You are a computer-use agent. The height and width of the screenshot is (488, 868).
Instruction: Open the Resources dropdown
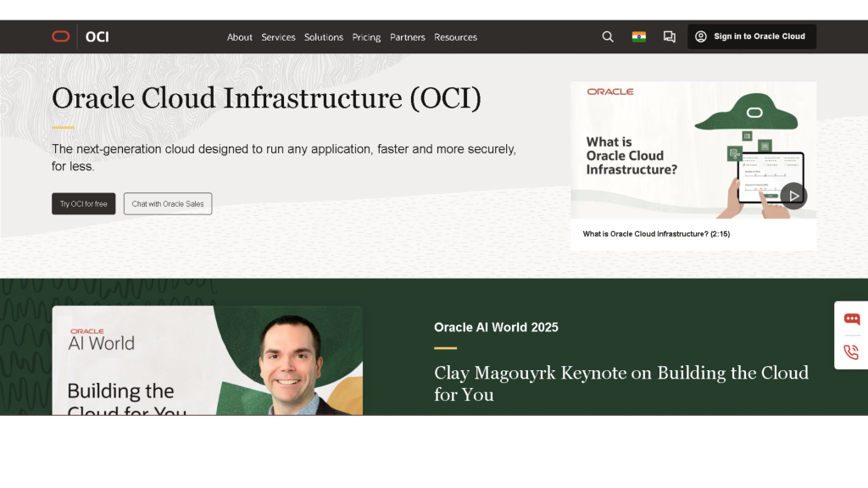click(x=455, y=36)
